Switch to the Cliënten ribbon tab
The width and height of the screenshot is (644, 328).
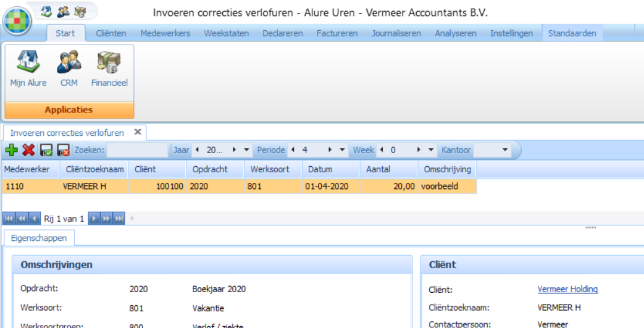[x=111, y=33]
